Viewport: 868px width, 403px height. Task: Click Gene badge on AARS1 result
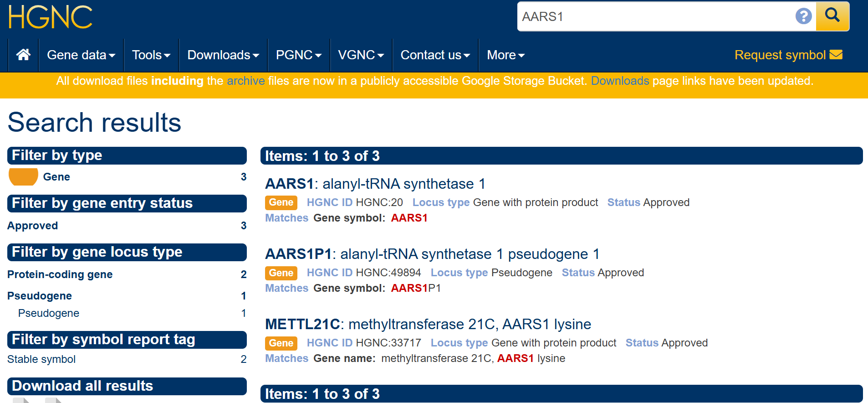click(x=281, y=202)
